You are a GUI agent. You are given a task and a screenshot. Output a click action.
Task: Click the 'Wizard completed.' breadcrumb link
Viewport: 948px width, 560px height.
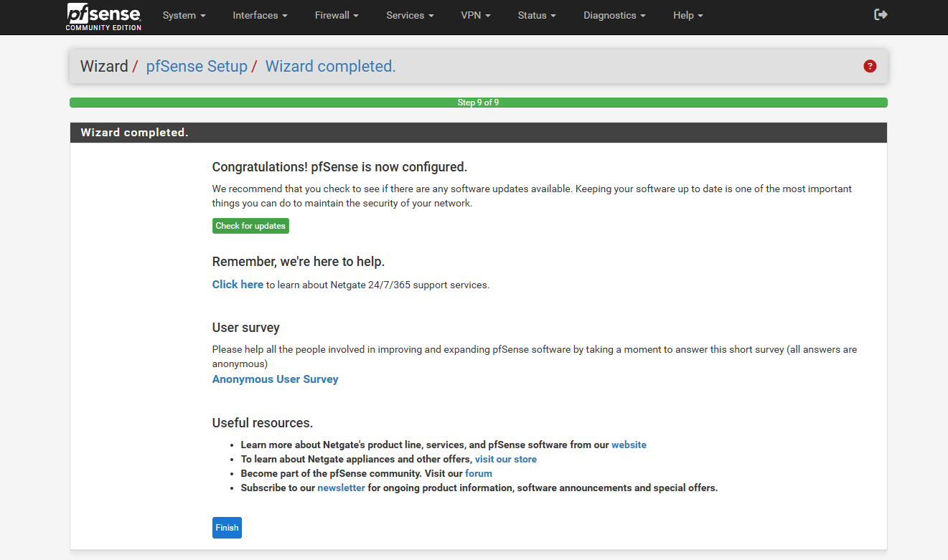click(x=331, y=67)
